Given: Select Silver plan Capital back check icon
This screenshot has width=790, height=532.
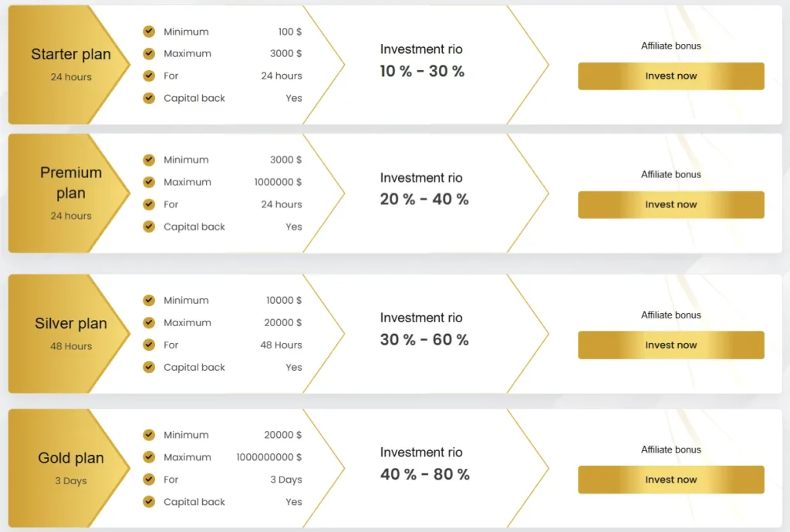Looking at the screenshot, I should point(149,367).
